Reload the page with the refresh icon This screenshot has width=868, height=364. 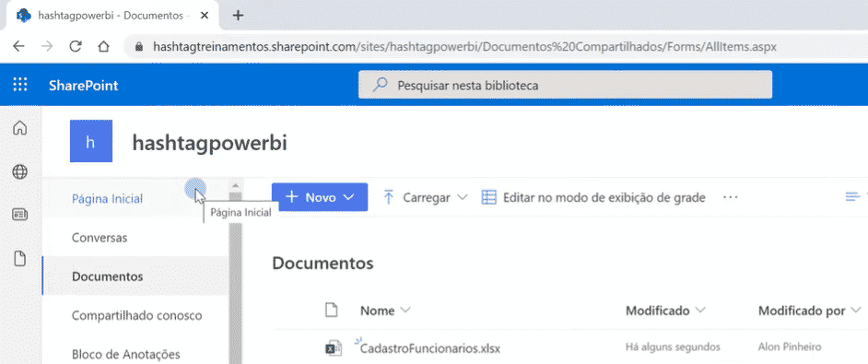pos(76,47)
